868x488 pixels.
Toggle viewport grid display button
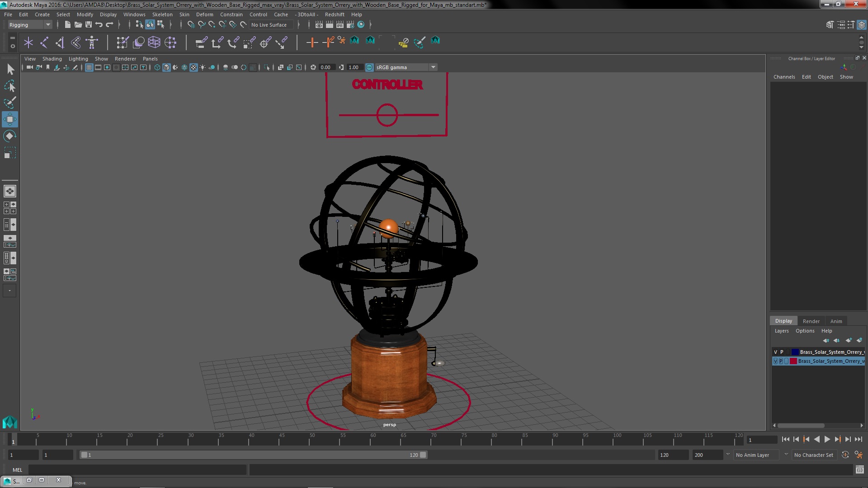click(89, 67)
